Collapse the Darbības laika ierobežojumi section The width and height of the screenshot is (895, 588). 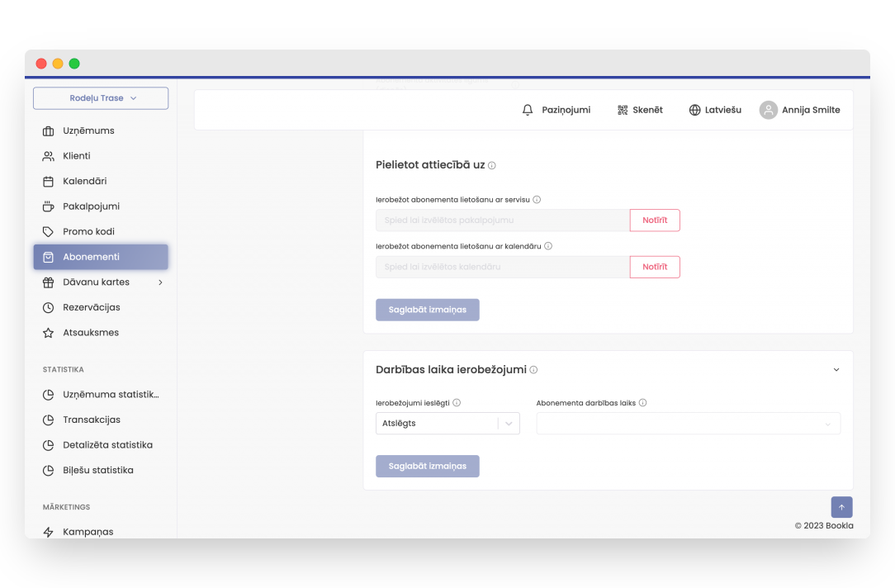pyautogui.click(x=836, y=370)
